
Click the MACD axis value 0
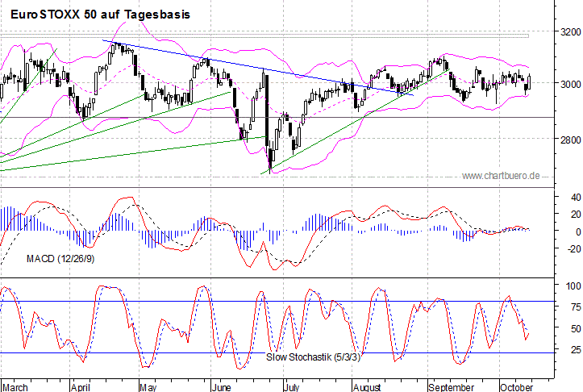point(578,231)
